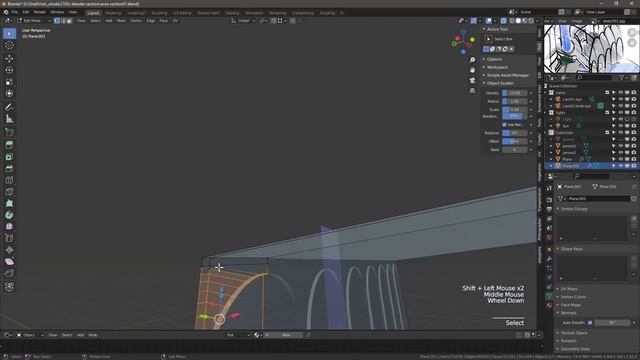Select the Poly Build tool
The width and height of the screenshot is (640, 360).
click(x=9, y=203)
